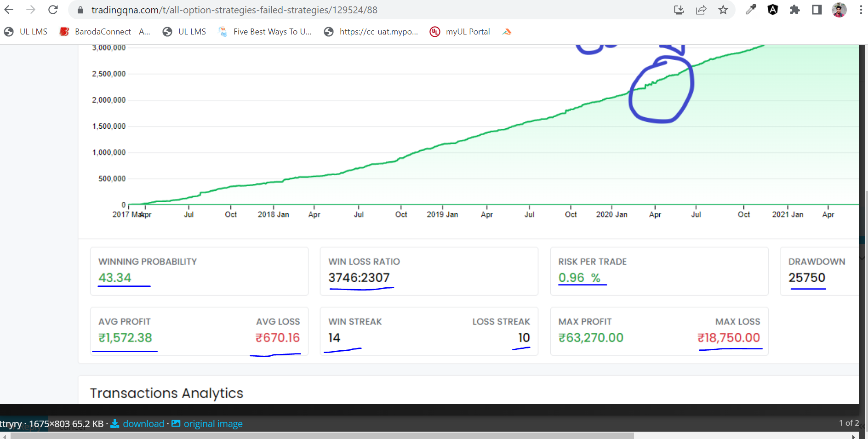Click the install app icon in the address bar
The image size is (868, 439).
click(679, 10)
